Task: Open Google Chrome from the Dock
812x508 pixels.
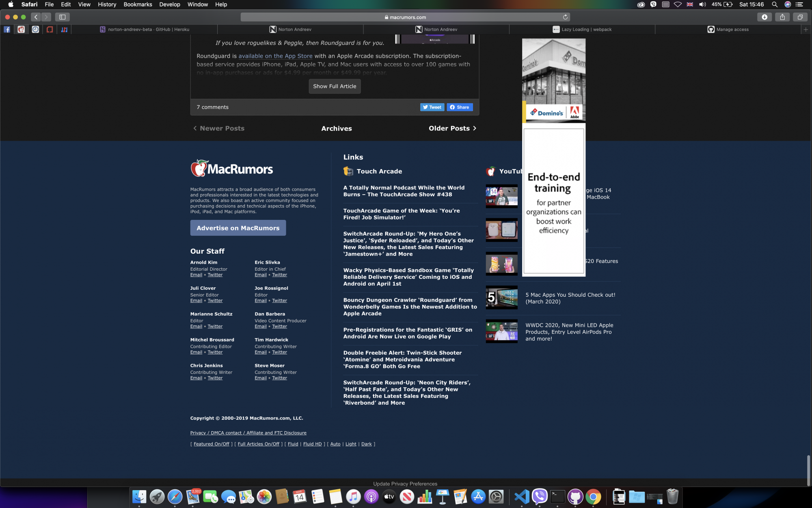Action: coord(593,497)
